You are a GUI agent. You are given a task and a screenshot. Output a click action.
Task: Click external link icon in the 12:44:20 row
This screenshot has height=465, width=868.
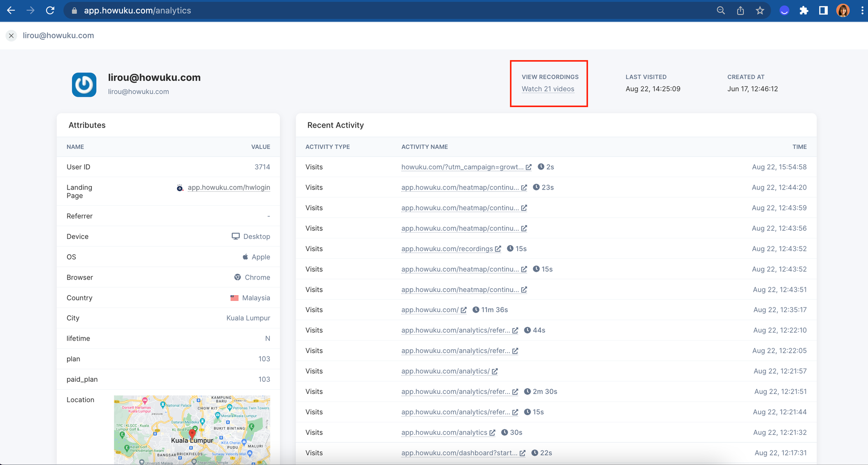(524, 188)
